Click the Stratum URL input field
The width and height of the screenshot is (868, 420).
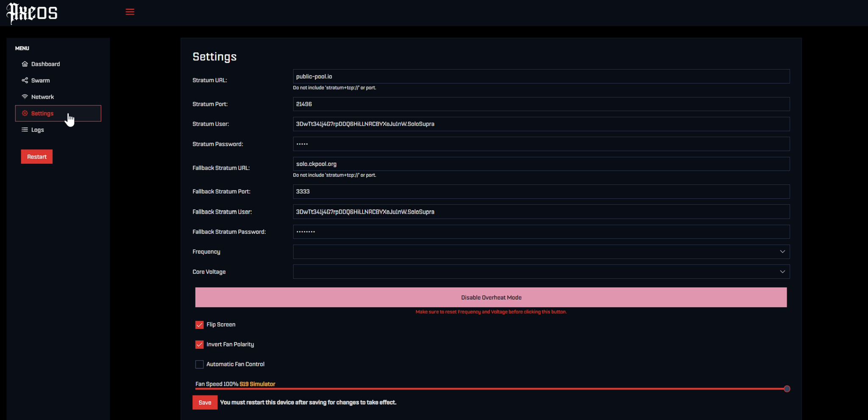point(541,76)
